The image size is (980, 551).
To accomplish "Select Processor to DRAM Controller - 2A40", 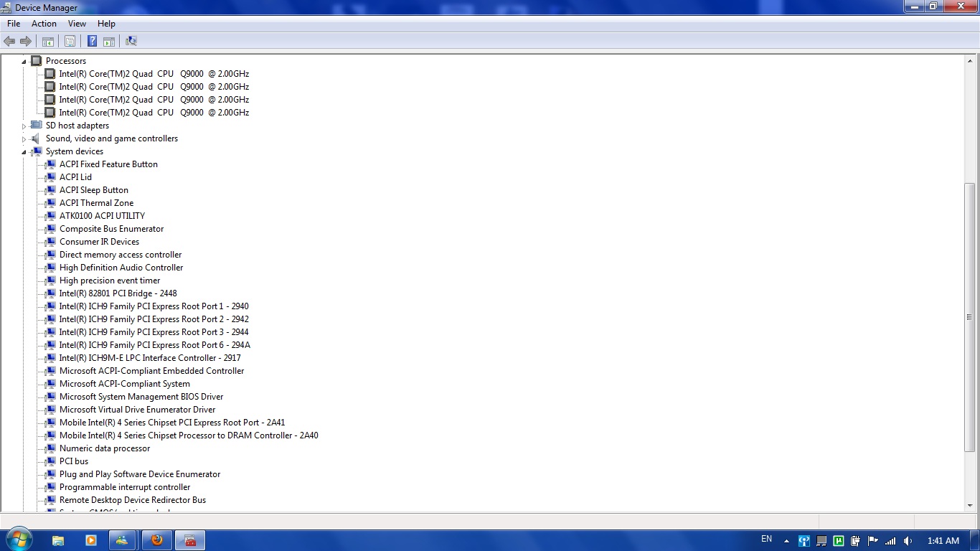I will (x=189, y=435).
